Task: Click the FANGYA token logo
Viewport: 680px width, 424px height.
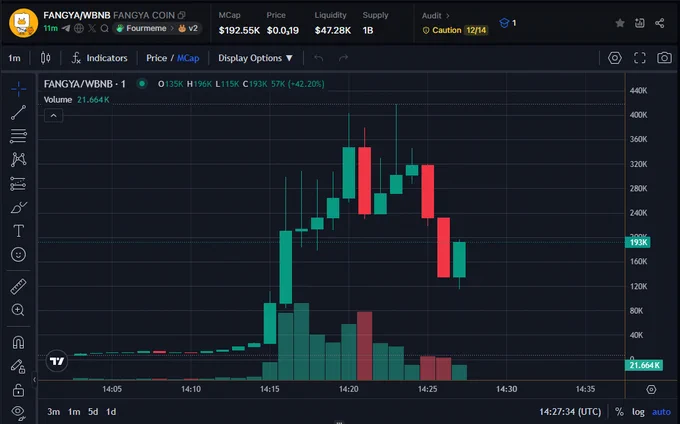Action: (x=23, y=23)
